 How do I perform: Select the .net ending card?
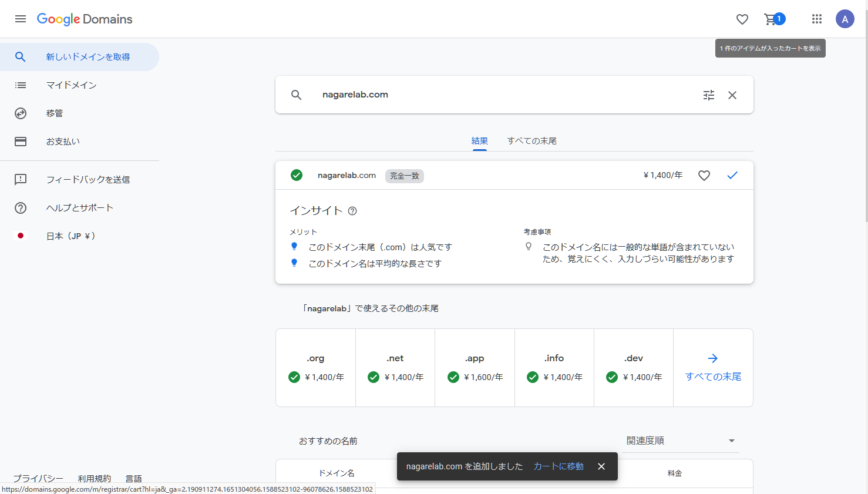(x=395, y=368)
